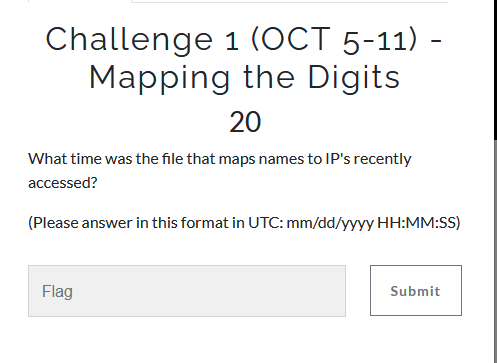This screenshot has height=363, width=497.
Task: Click the word "Digits" in the heading
Action: coord(354,78)
